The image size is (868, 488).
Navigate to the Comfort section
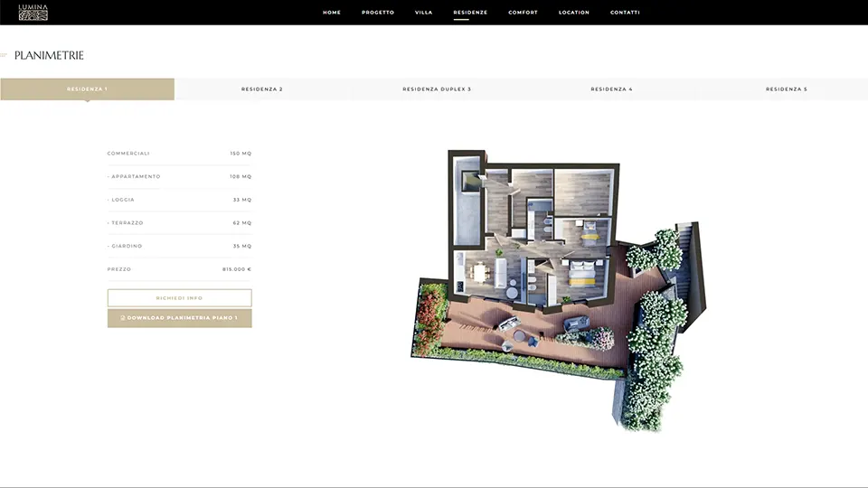pos(523,13)
